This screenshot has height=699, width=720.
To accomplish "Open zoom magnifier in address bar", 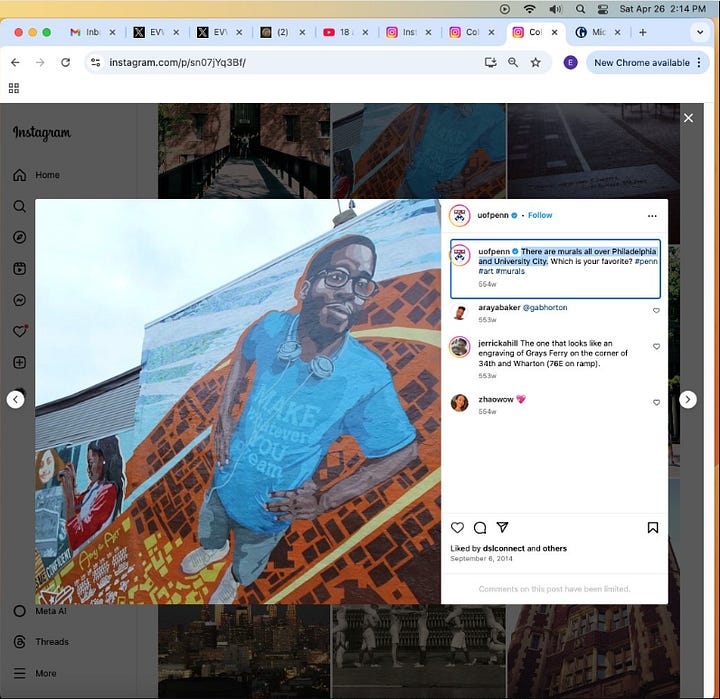I will [513, 62].
